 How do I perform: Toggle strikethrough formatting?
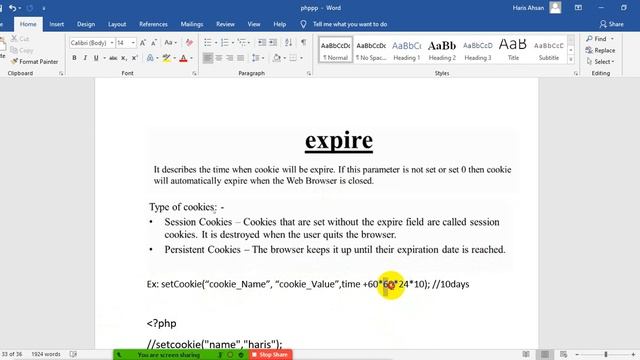[x=113, y=58]
